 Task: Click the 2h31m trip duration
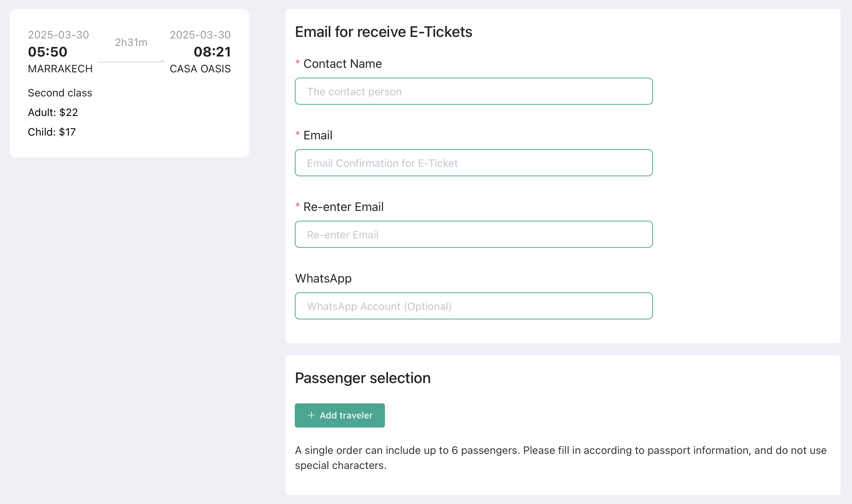click(x=131, y=42)
